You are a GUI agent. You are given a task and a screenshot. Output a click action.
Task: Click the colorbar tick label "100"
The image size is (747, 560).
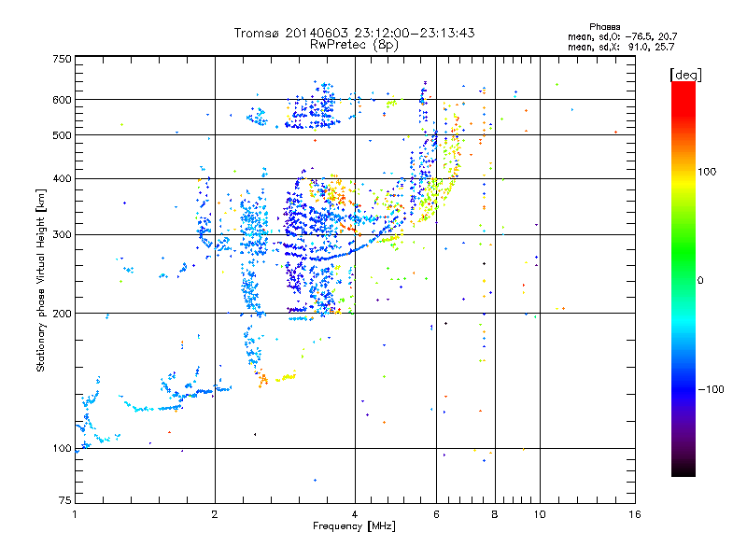coord(707,172)
